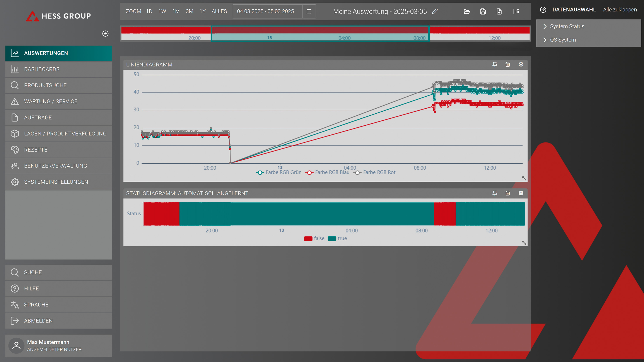Image resolution: width=644 pixels, height=362 pixels.
Task: Open Systemeinstellungen
Action: coord(58,182)
